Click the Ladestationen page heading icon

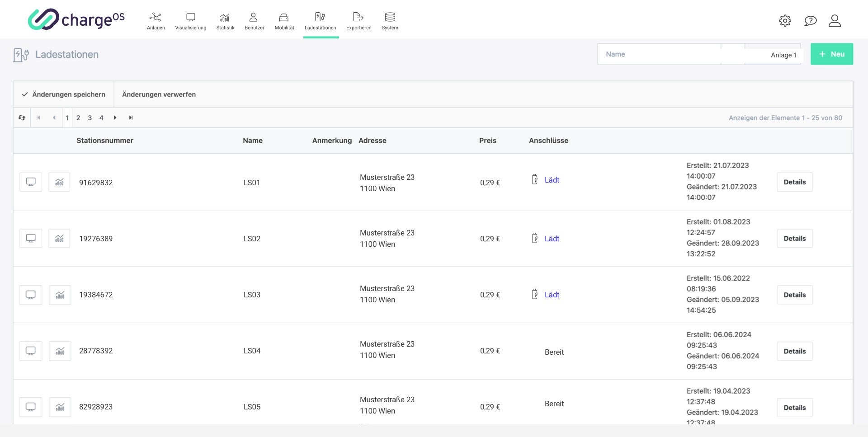click(21, 55)
